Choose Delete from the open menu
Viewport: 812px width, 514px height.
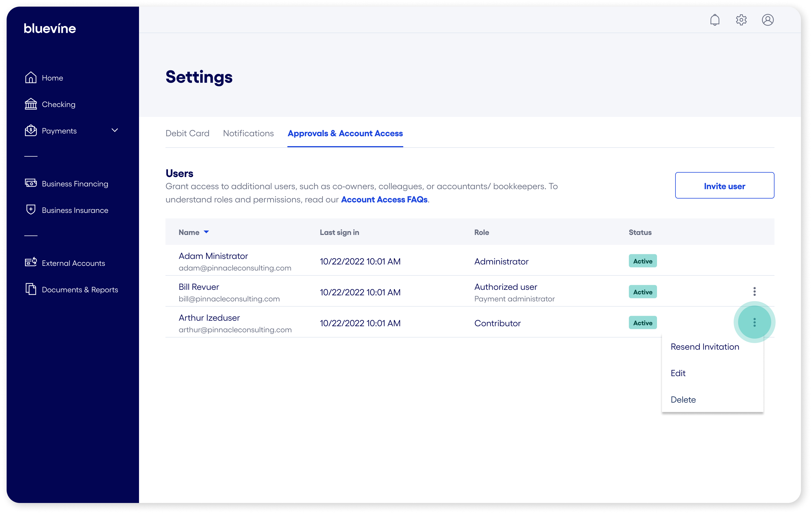click(683, 399)
